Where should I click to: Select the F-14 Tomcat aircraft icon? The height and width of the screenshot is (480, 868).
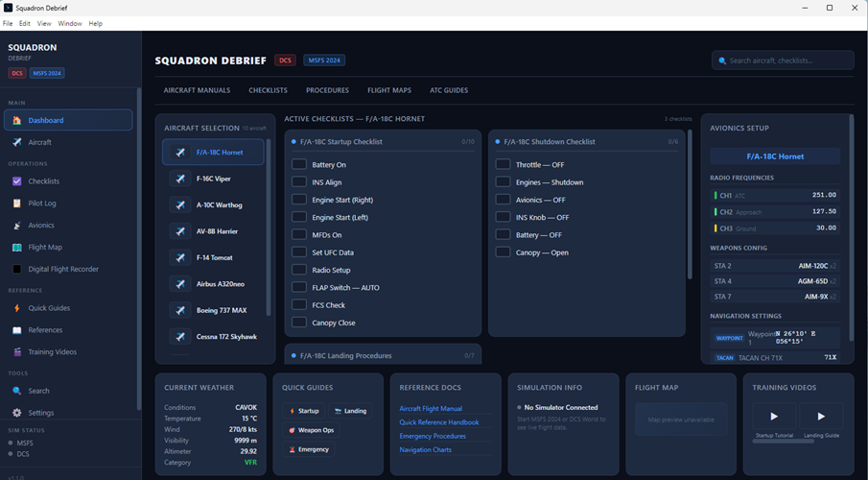pos(180,257)
